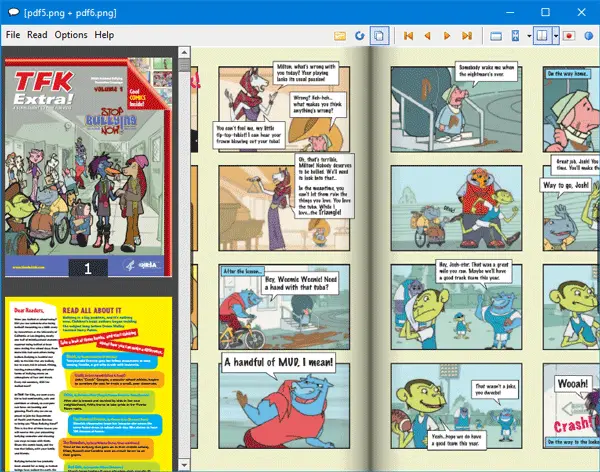Click the speech bubble app icon in the title bar
Viewport: 600px width, 472px height.
13,12
